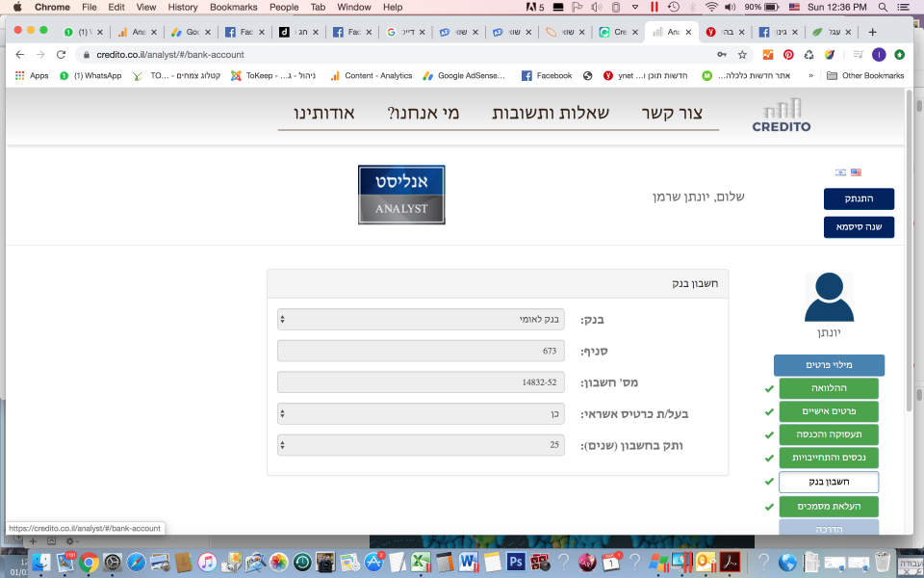Reload the page using the refresh icon
The height and width of the screenshot is (578, 924).
click(x=63, y=55)
